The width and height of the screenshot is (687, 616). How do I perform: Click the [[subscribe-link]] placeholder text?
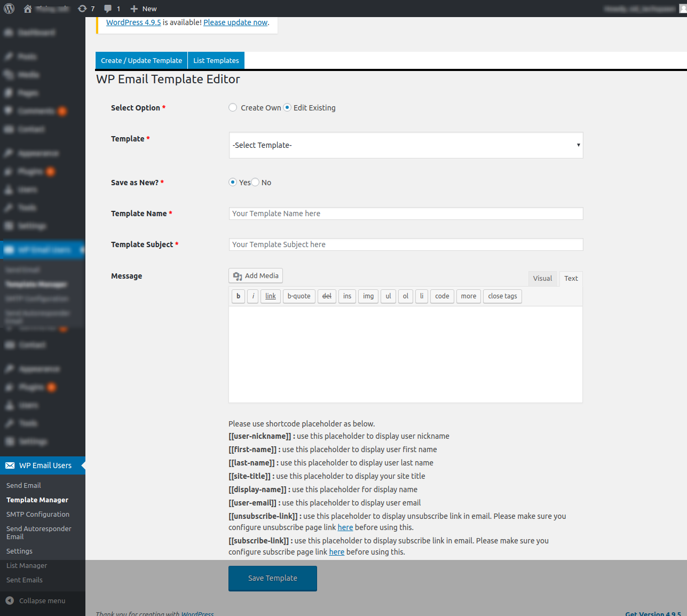point(259,541)
